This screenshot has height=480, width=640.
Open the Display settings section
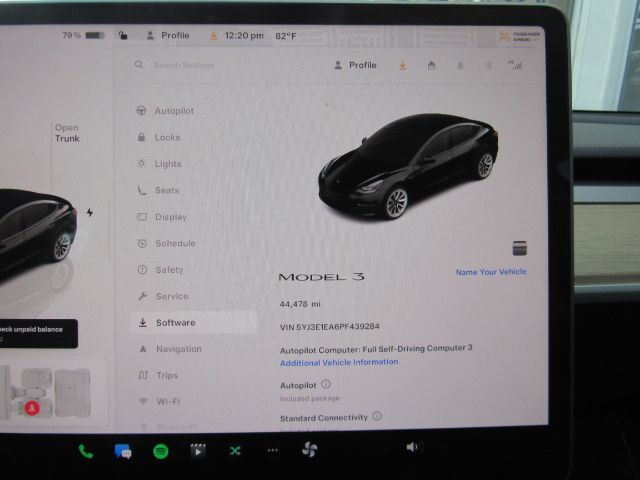pyautogui.click(x=170, y=217)
